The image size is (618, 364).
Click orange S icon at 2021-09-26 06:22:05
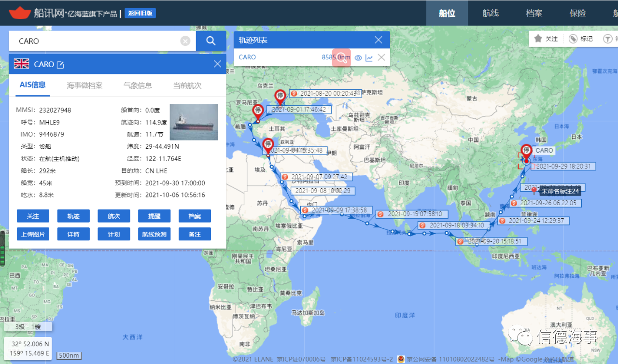(514, 203)
